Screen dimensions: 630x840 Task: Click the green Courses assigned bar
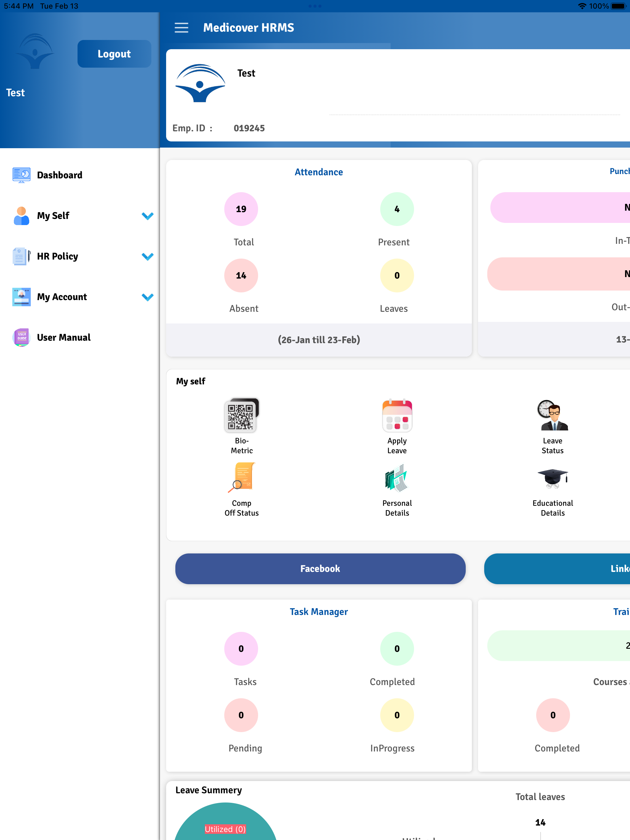click(559, 646)
